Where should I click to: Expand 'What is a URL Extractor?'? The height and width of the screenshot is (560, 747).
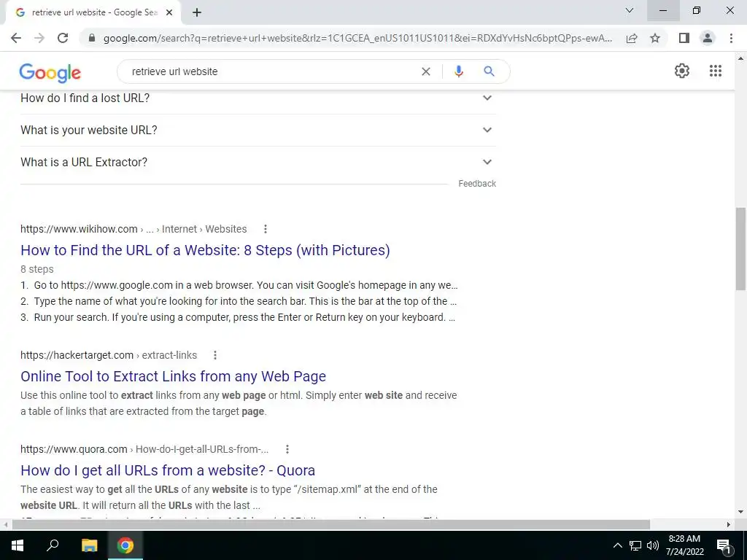click(x=258, y=162)
